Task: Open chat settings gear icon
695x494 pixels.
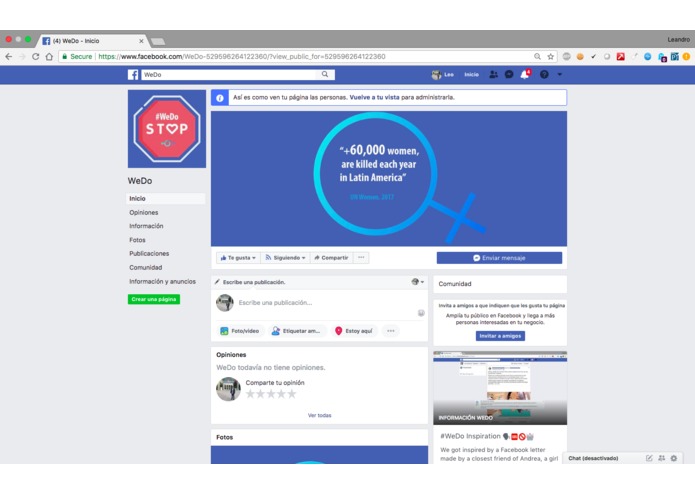Action: coord(674,459)
